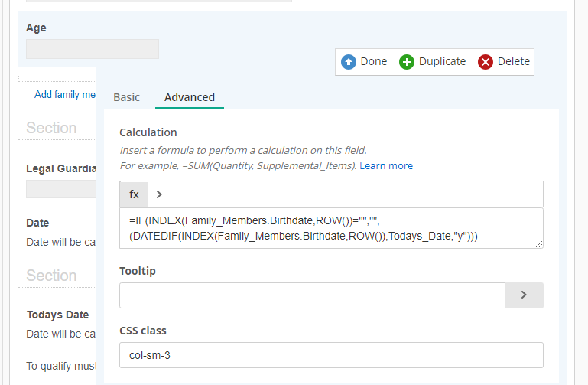The width and height of the screenshot is (588, 385).
Task: Select the Section heading above Legal Guardian
Action: pyautogui.click(x=51, y=128)
